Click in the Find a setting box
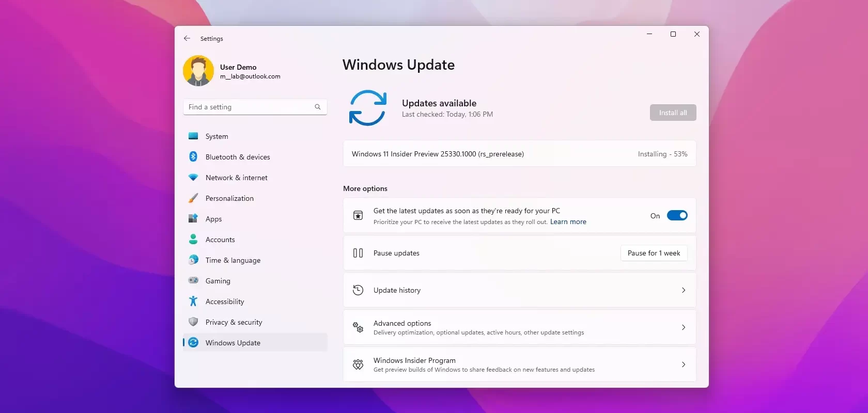Image resolution: width=868 pixels, height=413 pixels. click(255, 107)
